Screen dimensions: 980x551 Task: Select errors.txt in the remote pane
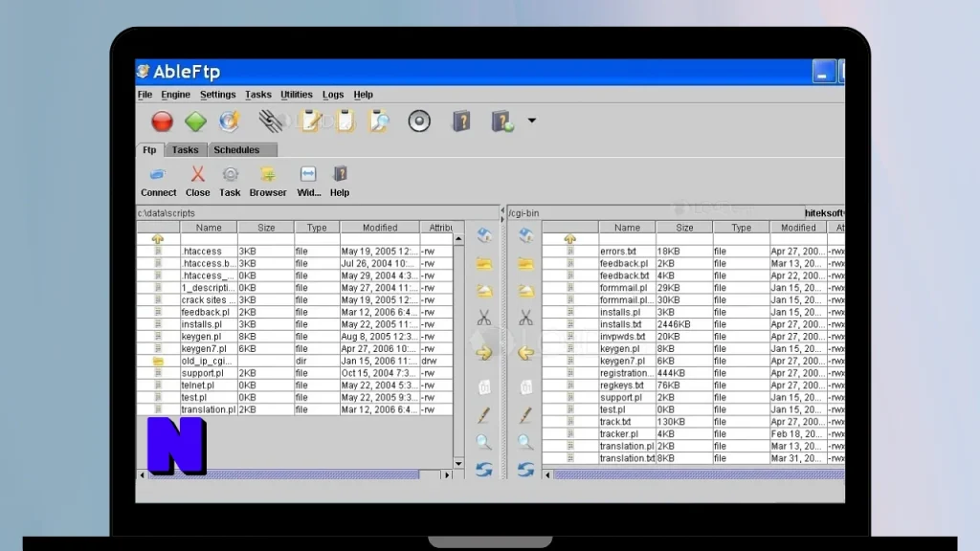point(693,252)
